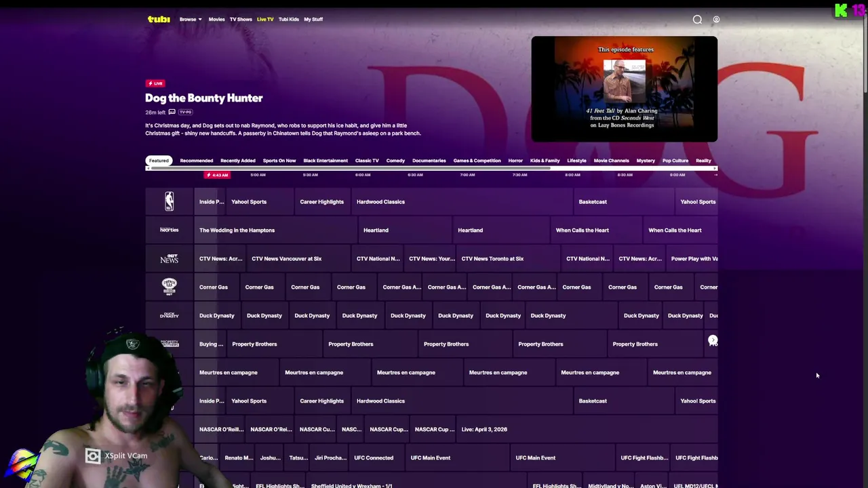Open the search icon
The height and width of the screenshot is (488, 868).
tap(697, 20)
